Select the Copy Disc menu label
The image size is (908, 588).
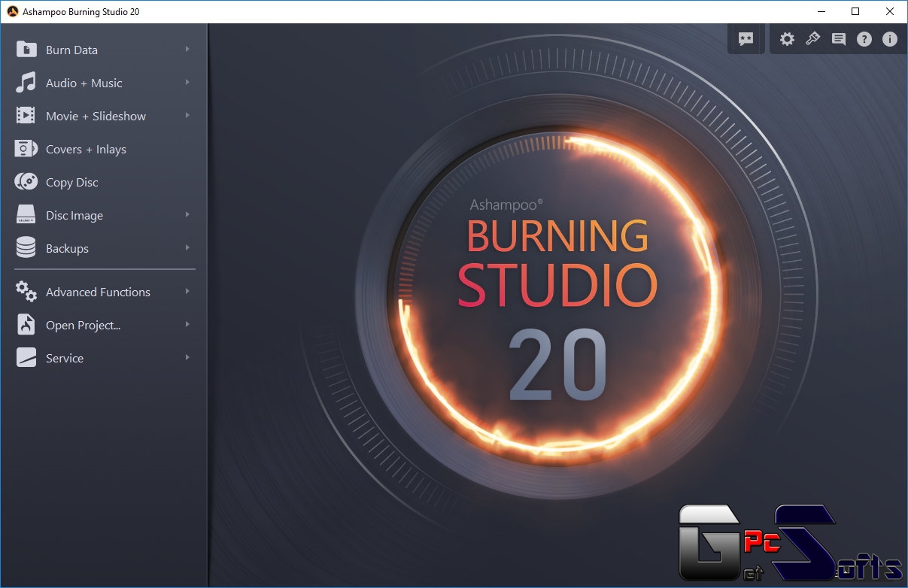pyautogui.click(x=71, y=183)
